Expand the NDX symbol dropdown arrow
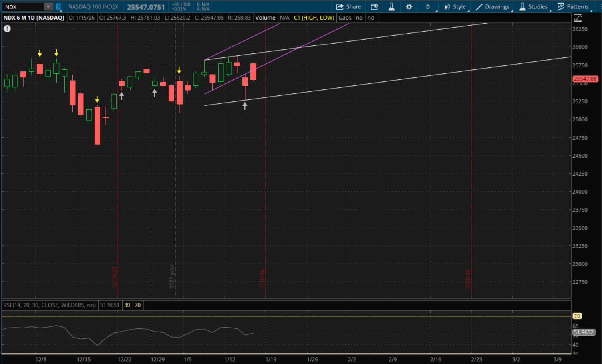This screenshot has width=602, height=364. point(48,7)
